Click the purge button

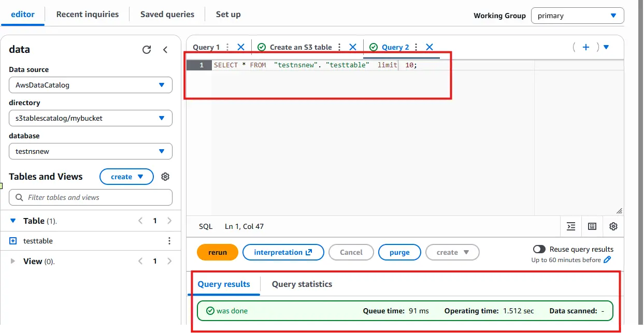[x=399, y=252]
